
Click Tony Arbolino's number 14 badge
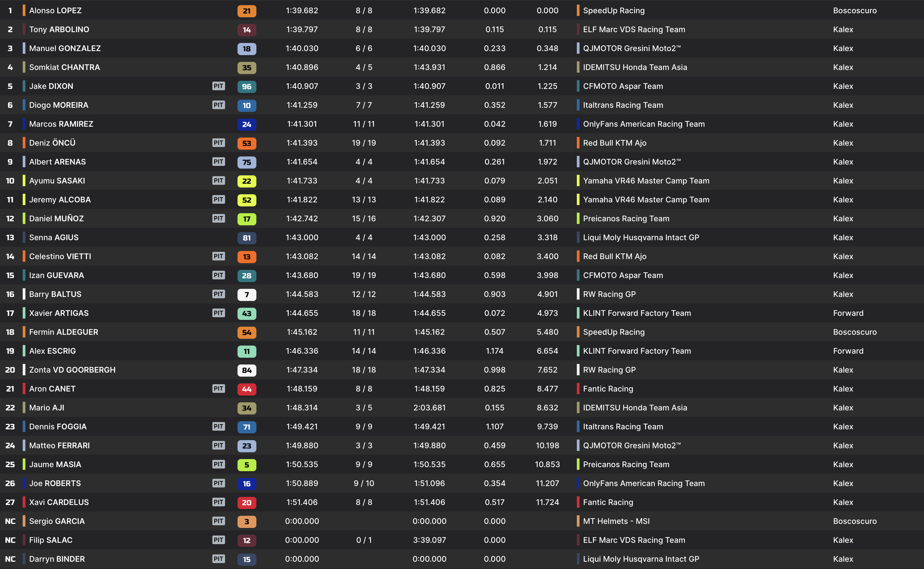(246, 30)
